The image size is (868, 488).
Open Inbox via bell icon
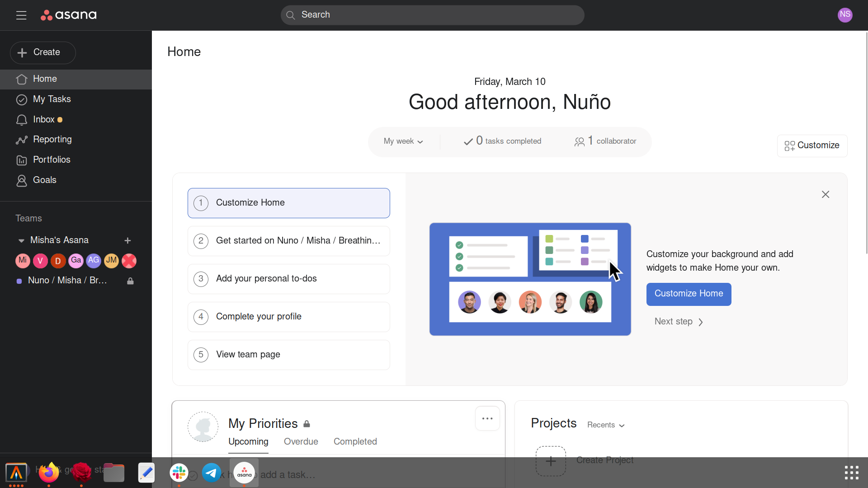[x=21, y=120]
